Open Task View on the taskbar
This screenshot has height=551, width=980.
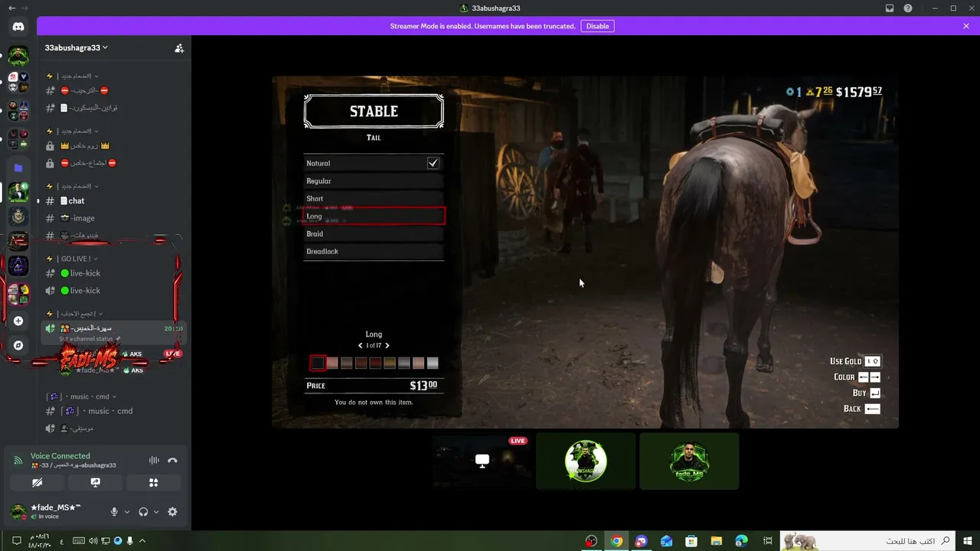767,541
